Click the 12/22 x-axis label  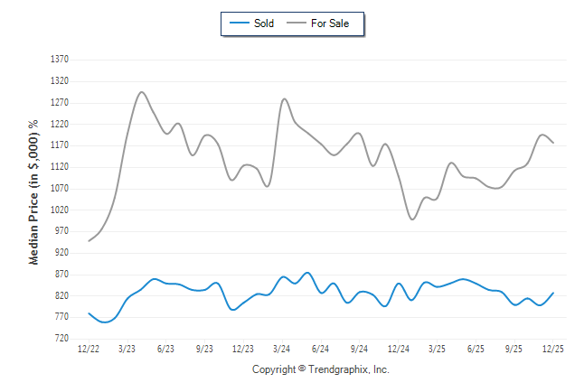pos(89,349)
